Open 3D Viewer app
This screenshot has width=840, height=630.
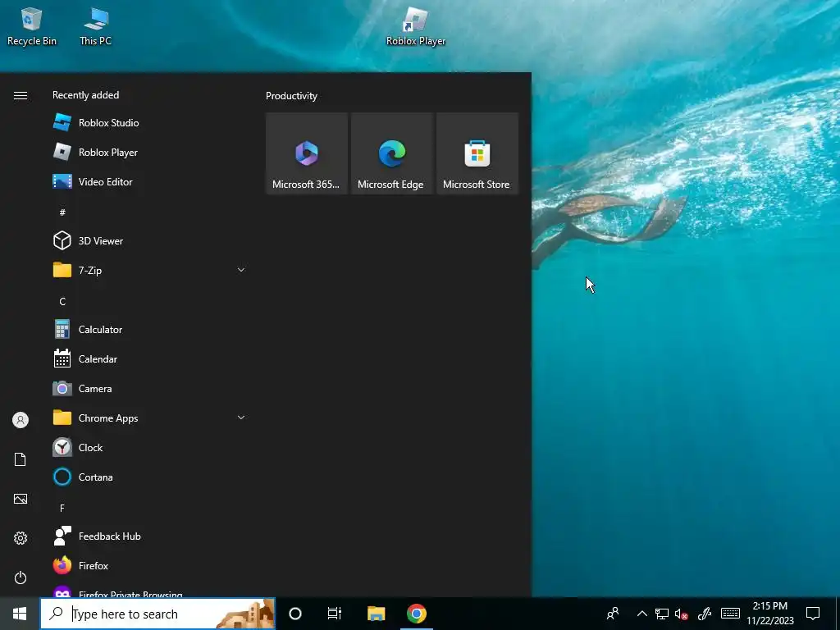[149, 240]
